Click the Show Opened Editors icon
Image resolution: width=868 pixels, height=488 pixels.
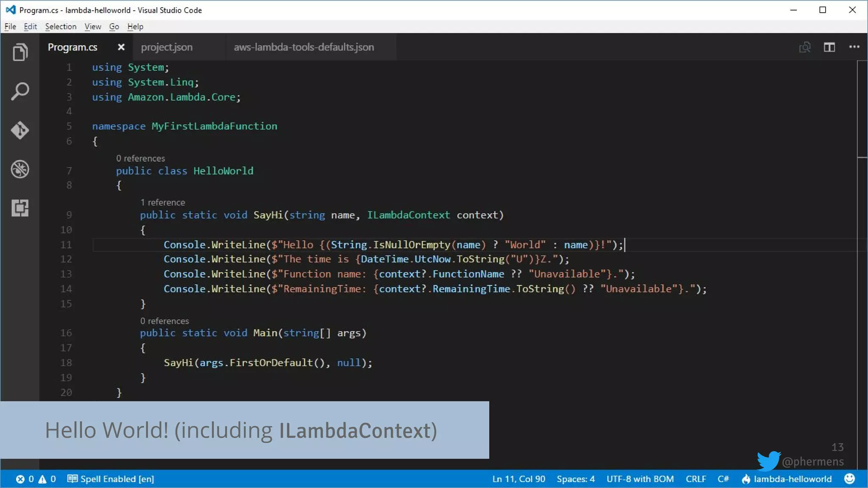805,47
